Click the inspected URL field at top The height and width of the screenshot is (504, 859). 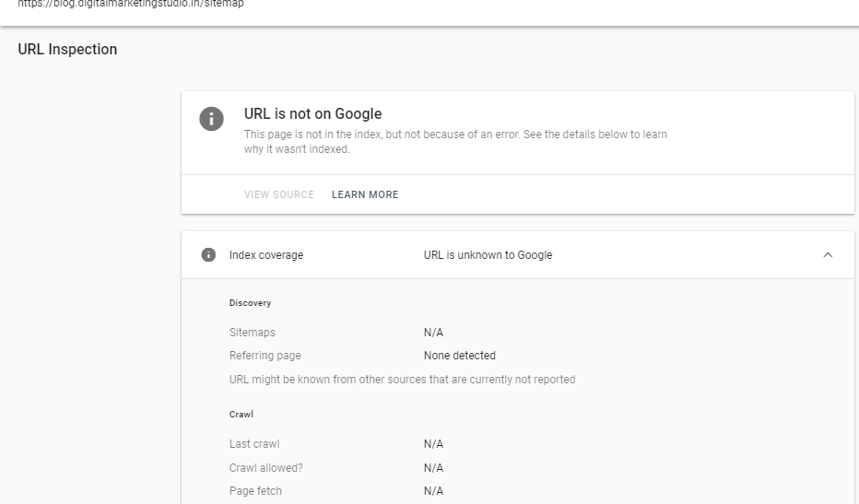click(x=131, y=5)
